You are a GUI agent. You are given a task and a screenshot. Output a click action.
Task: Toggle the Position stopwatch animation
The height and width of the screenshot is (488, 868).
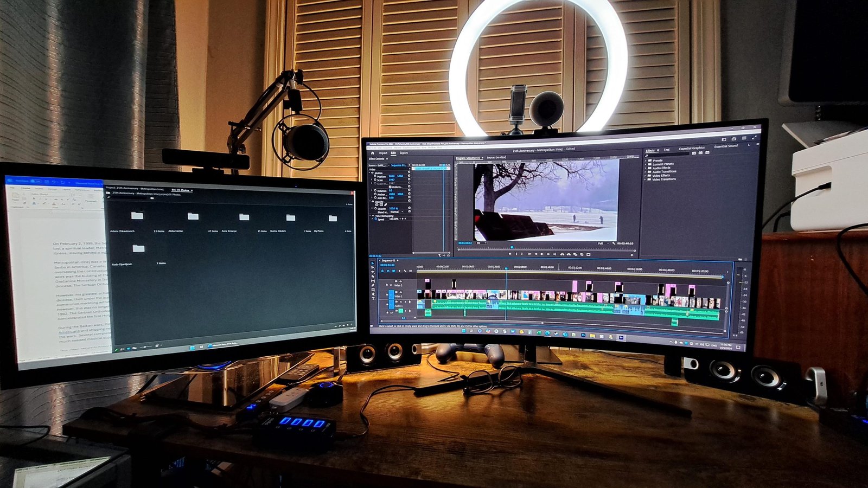(x=375, y=176)
